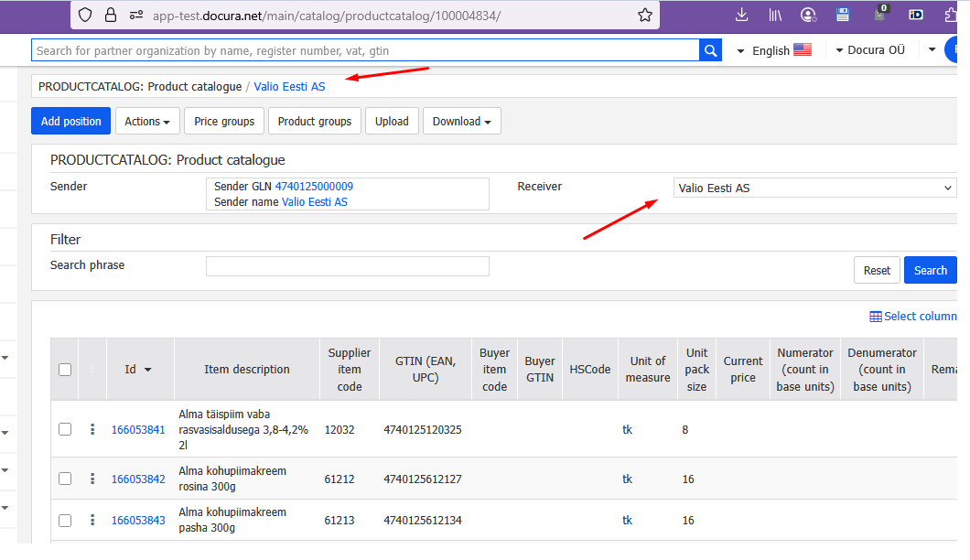Click the Unit of measure column header
This screenshot has height=560, width=970.
point(648,370)
